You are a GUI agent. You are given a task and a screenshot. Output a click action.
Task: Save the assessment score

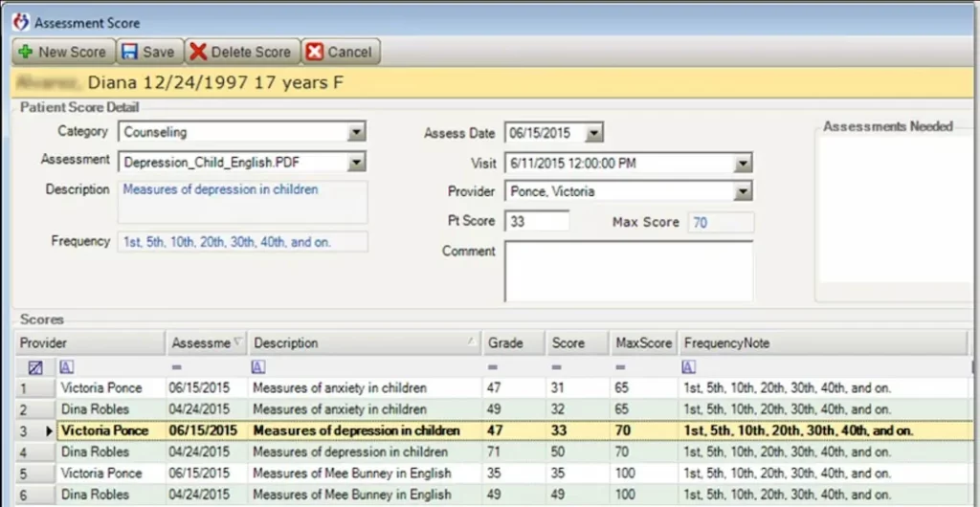tap(148, 52)
